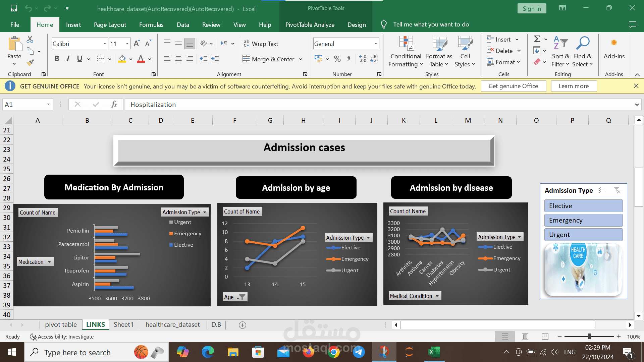Toggle Bold formatting
The width and height of the screenshot is (644, 362).
57,59
